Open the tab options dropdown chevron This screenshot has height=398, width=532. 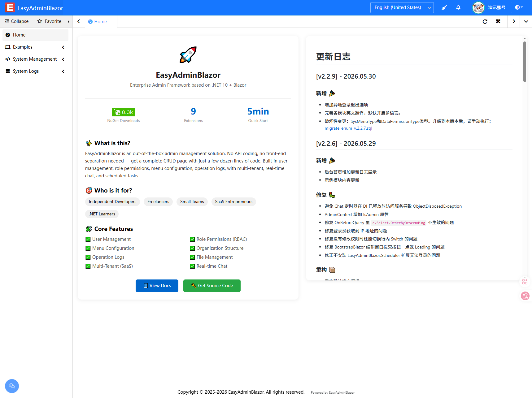tap(526, 21)
